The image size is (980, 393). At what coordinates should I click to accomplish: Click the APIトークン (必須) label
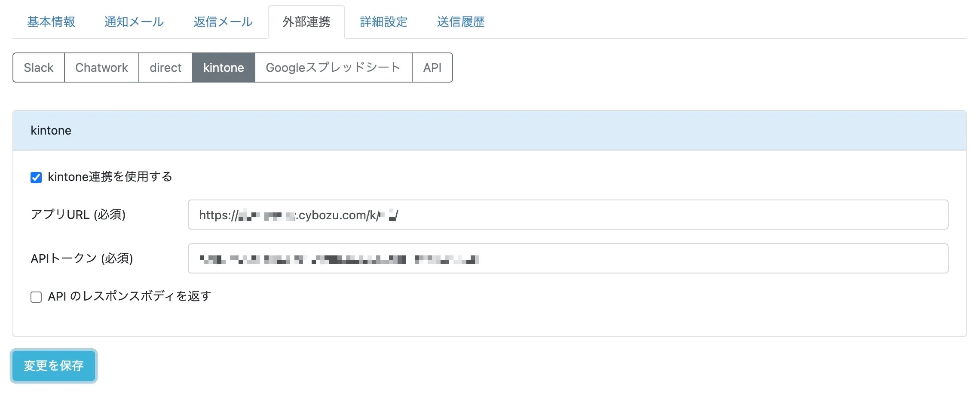82,258
